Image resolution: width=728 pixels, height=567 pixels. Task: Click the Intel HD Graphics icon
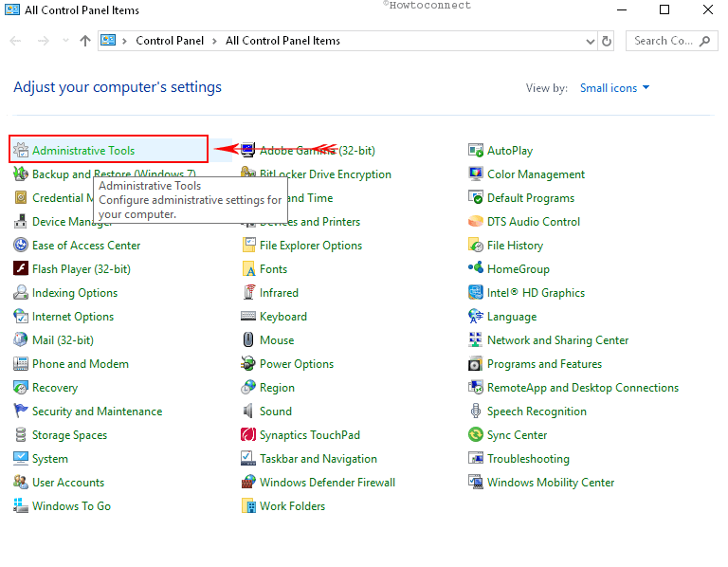(x=476, y=293)
